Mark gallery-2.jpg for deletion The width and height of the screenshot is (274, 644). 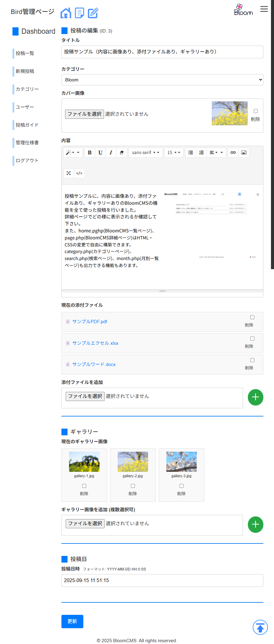(133, 486)
